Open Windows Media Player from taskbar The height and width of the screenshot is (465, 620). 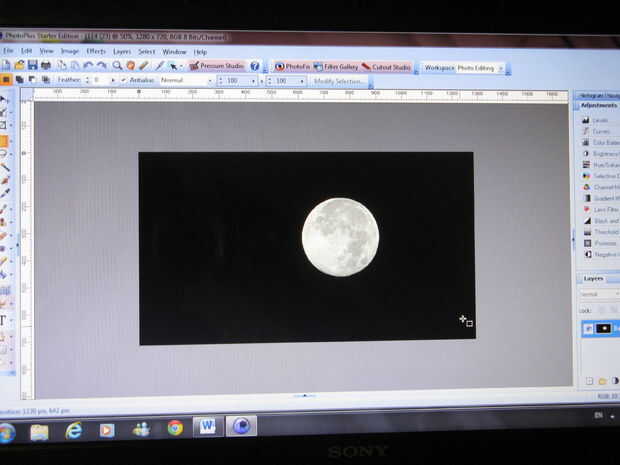coord(107,430)
